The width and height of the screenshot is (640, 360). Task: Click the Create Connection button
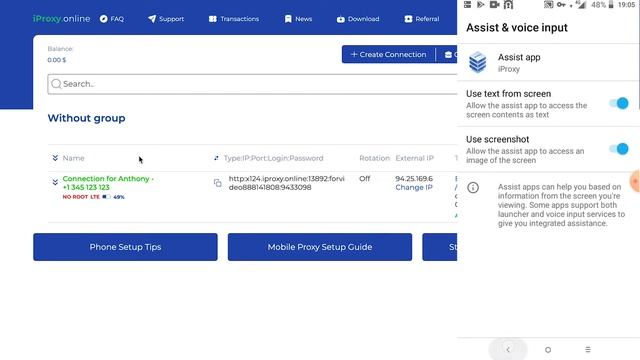point(389,54)
